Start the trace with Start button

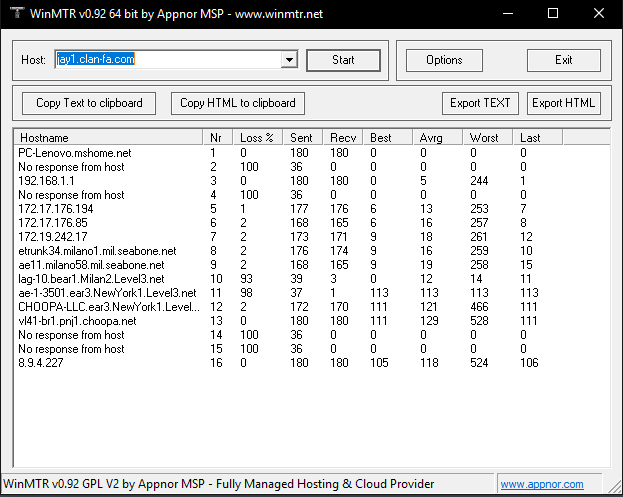pos(343,60)
